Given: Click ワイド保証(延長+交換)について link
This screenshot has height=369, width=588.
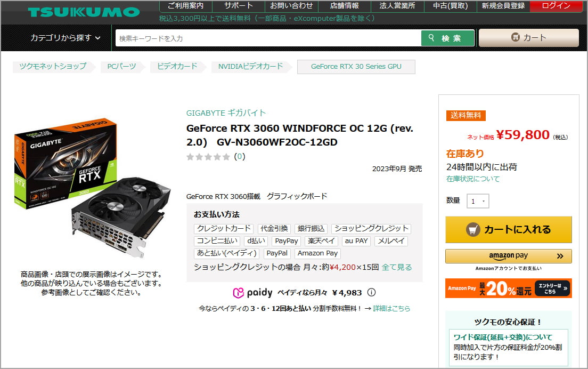Looking at the screenshot, I should pos(503,337).
